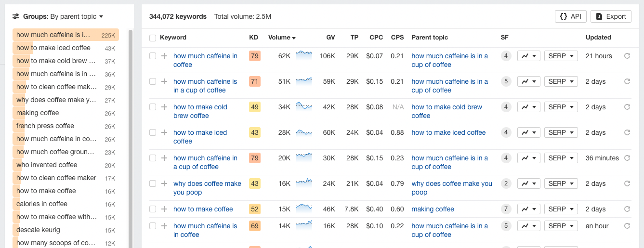The width and height of the screenshot is (644, 248).
Task: Check the 'how to make iced coffee' row checkbox
Action: [153, 132]
